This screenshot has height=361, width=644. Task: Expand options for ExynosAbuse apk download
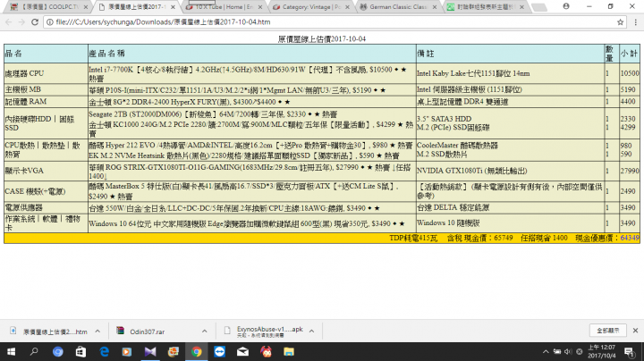(x=312, y=331)
